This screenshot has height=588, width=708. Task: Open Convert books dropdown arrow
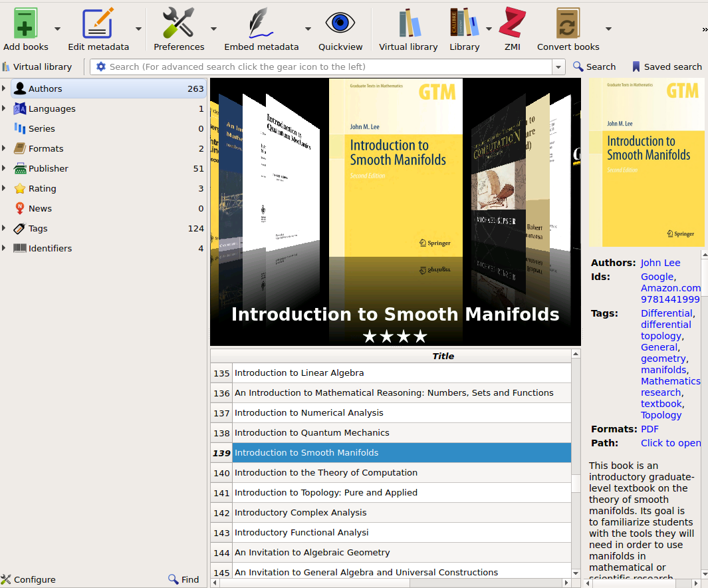(x=609, y=29)
